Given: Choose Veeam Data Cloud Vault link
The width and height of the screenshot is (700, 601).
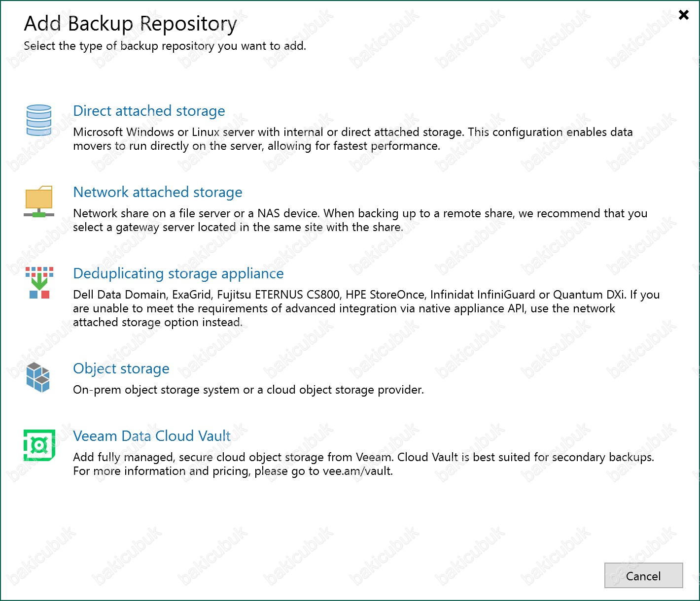Looking at the screenshot, I should pos(152,436).
